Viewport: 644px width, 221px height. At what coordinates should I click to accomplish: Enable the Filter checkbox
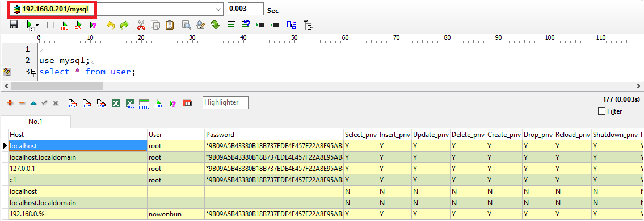point(601,111)
